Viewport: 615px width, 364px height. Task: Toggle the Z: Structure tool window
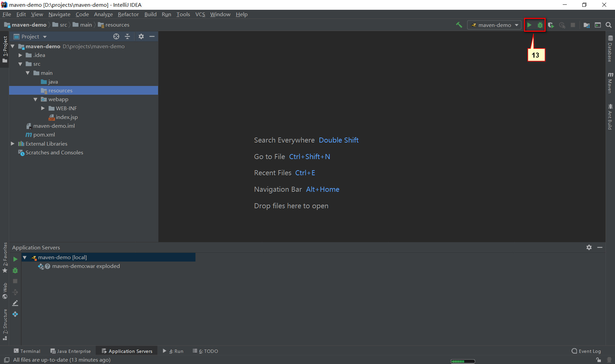pyautogui.click(x=5, y=325)
